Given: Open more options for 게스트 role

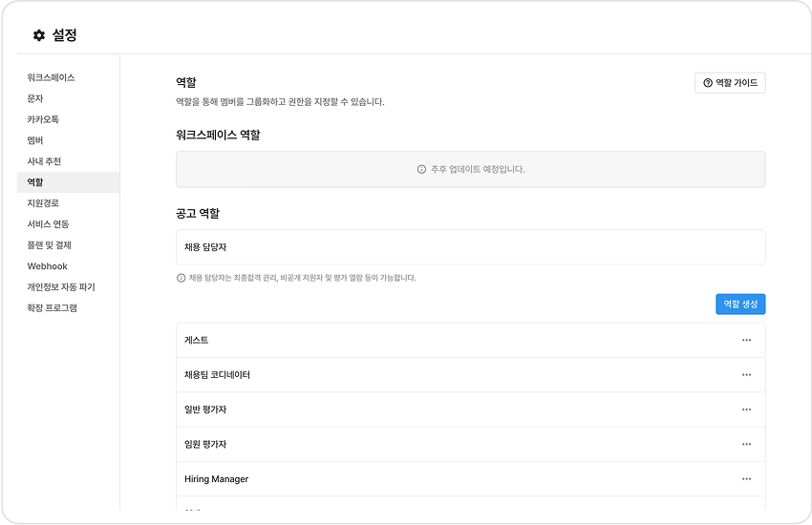Looking at the screenshot, I should (x=746, y=341).
